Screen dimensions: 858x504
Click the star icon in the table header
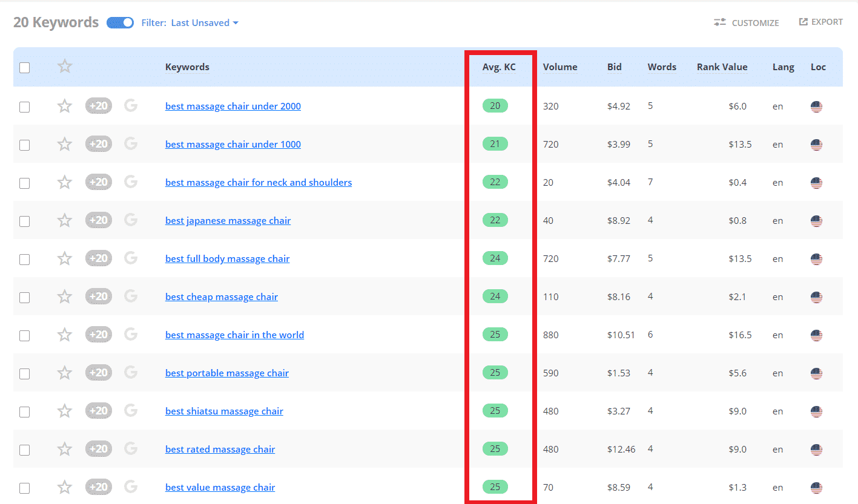click(x=65, y=67)
